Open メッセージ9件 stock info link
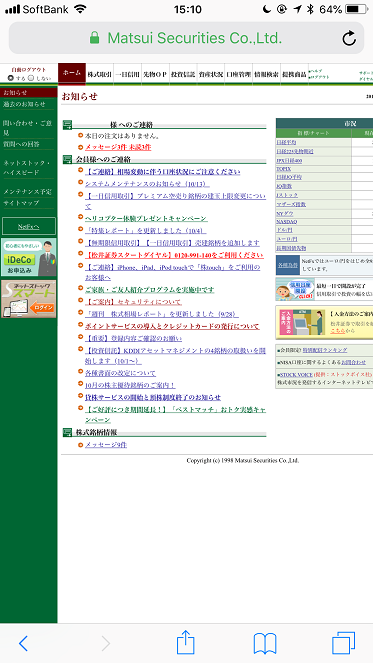Screen dimensions: 373x663 click(x=106, y=445)
